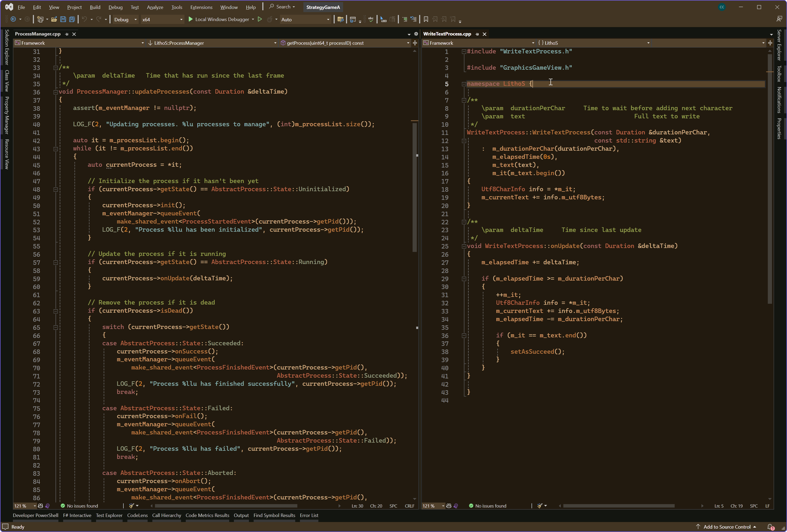Viewport: 787px width, 532px height.
Task: Click the Find in Files icon
Action: click(x=340, y=19)
